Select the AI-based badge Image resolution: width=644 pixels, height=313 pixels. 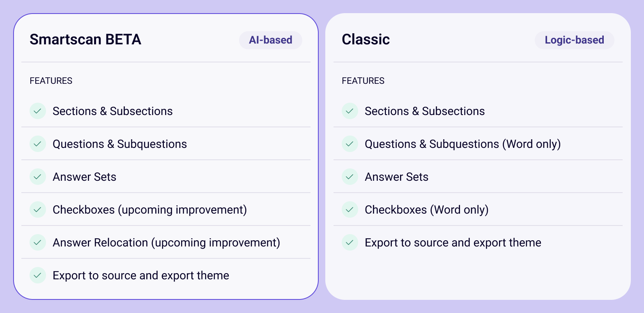pos(271,40)
